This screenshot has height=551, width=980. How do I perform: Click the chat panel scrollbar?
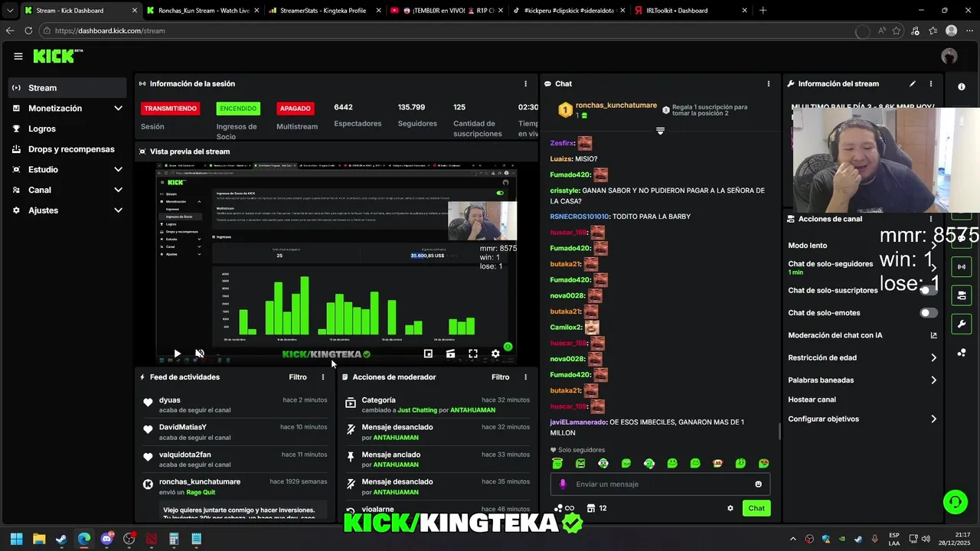click(x=779, y=432)
